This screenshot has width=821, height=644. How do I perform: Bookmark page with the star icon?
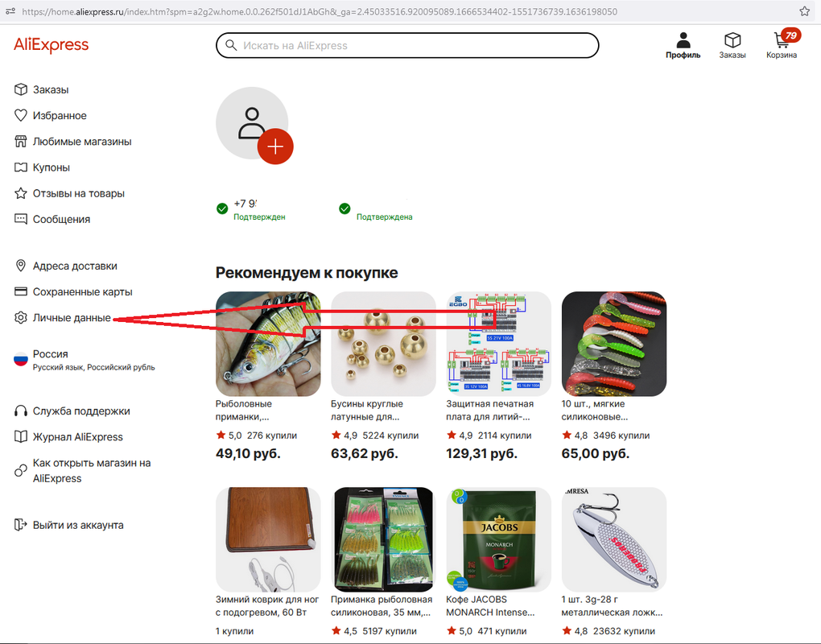805,11
